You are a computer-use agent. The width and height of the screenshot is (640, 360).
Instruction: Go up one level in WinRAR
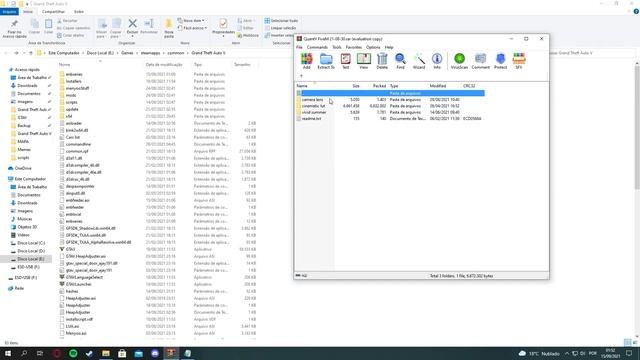[301, 76]
